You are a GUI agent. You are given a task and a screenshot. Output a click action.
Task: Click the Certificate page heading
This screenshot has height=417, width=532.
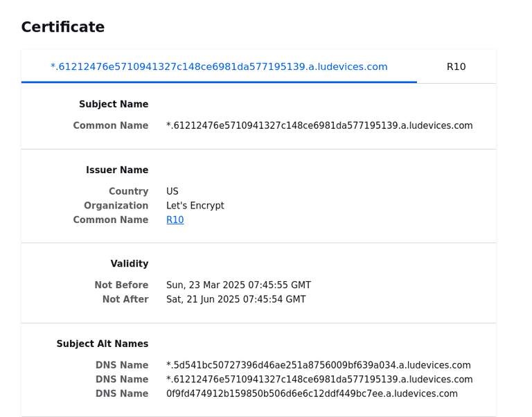(x=63, y=27)
